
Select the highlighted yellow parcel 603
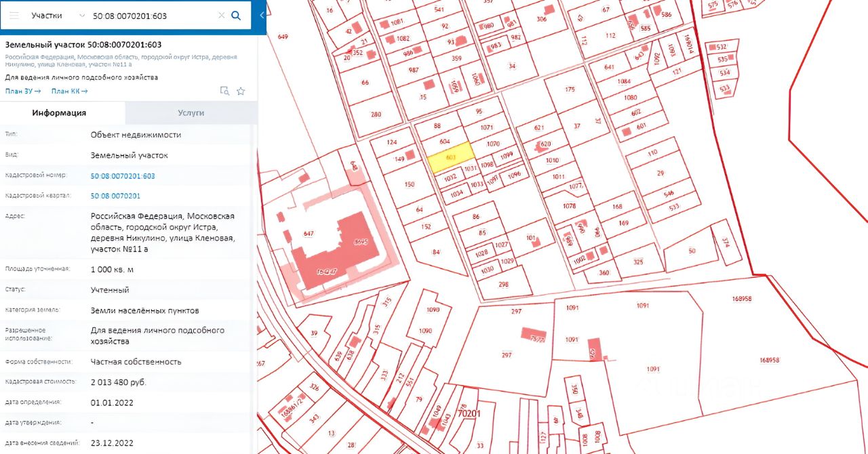[449, 157]
